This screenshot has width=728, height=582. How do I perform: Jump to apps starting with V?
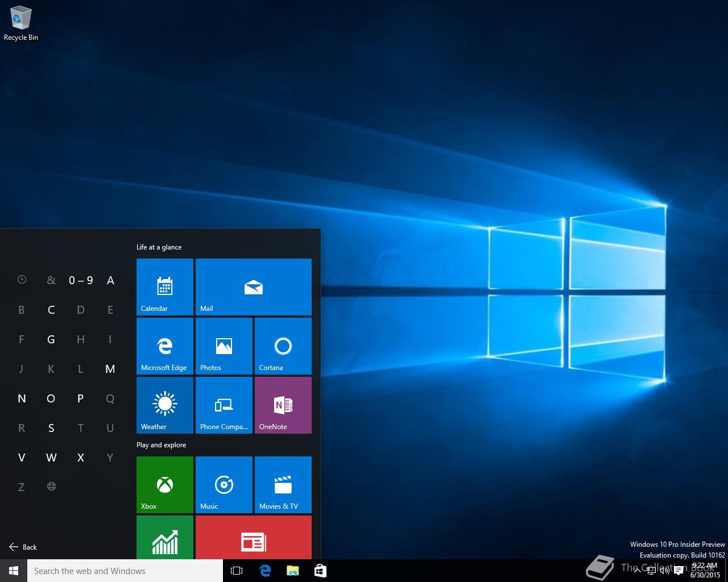click(x=22, y=458)
